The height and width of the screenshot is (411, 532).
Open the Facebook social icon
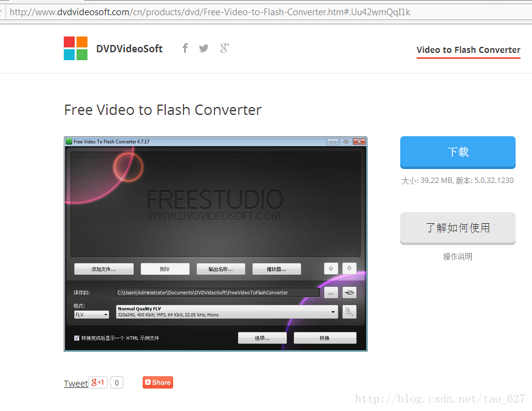(x=185, y=48)
